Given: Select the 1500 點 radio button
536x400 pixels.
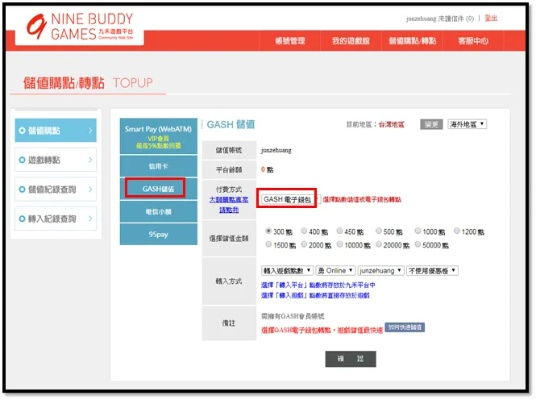Looking at the screenshot, I should [x=268, y=244].
